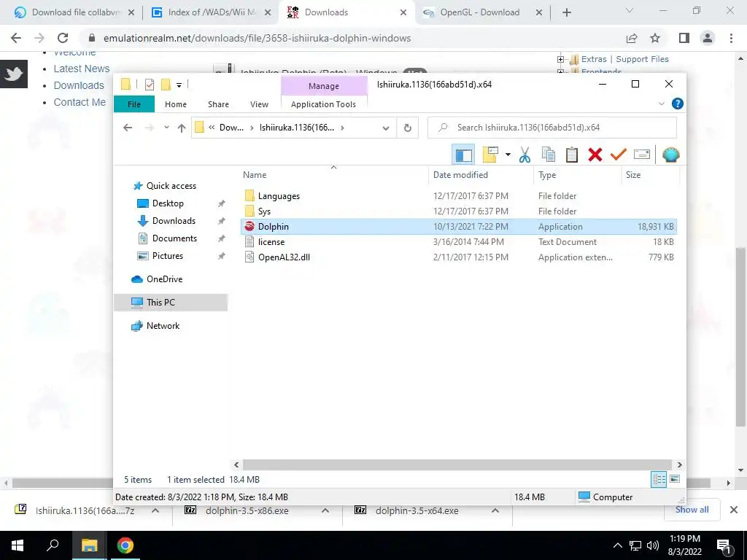
Task: Go back in Explorer navigation
Action: [127, 128]
